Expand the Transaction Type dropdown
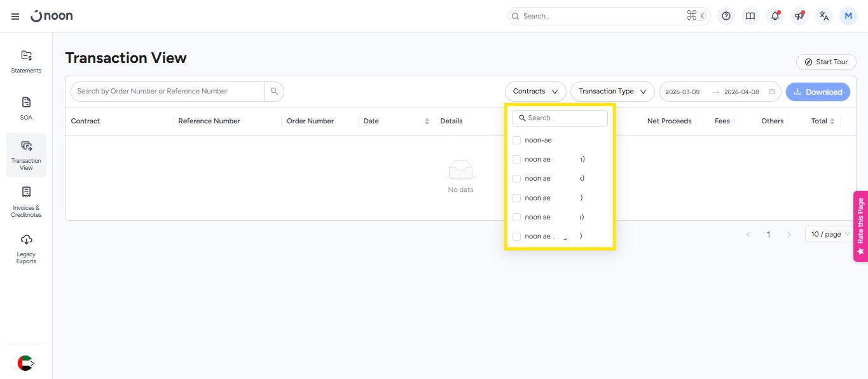Image resolution: width=868 pixels, height=379 pixels. click(612, 92)
